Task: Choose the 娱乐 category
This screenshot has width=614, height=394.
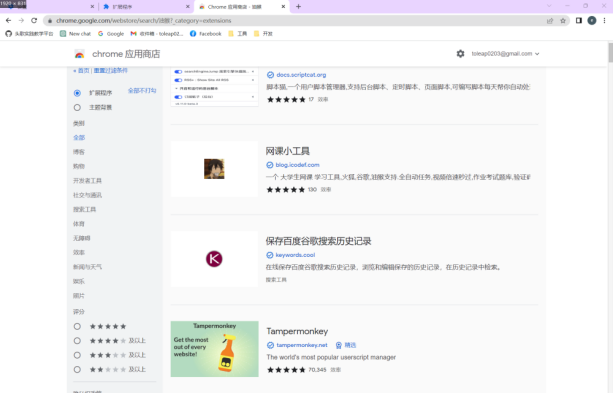Action: tap(79, 281)
